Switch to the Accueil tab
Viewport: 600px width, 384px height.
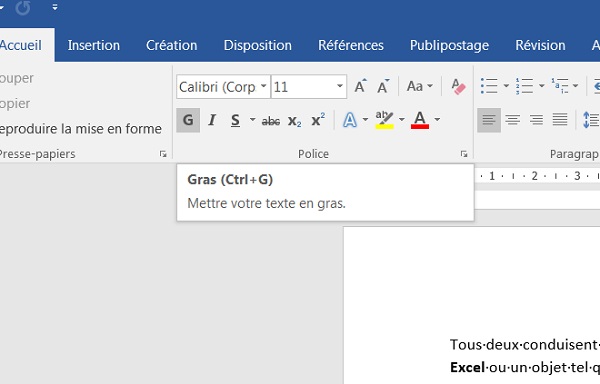click(x=21, y=45)
